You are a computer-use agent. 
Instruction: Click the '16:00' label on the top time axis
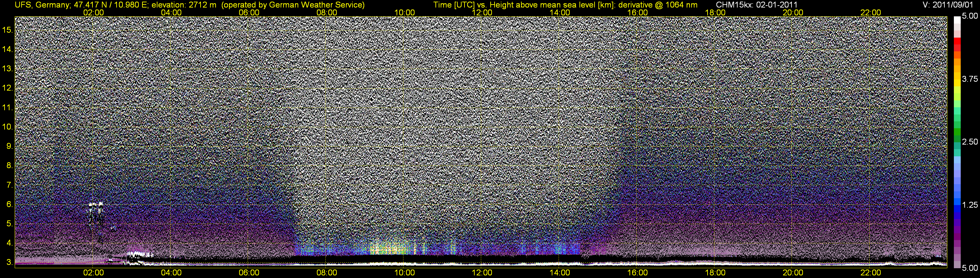638,12
